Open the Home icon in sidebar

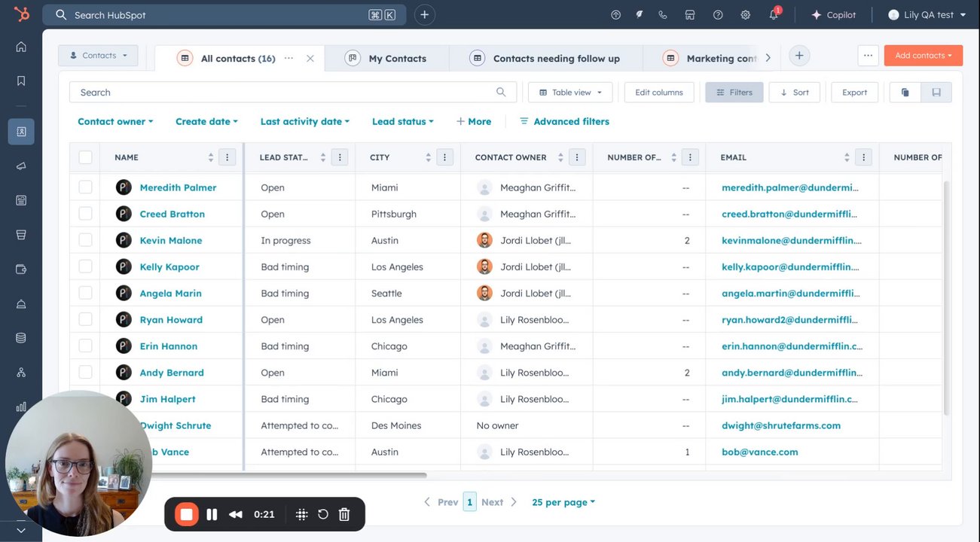pyautogui.click(x=21, y=47)
